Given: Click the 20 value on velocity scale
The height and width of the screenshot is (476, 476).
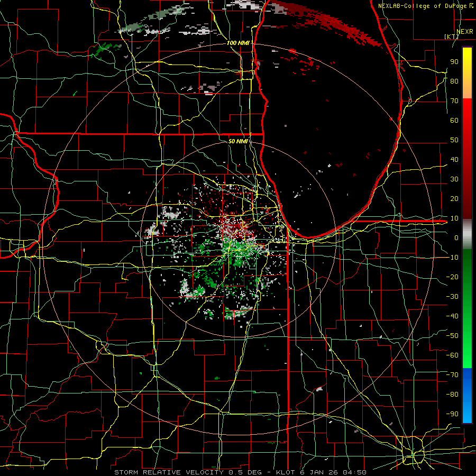Looking at the screenshot, I should (454, 198).
